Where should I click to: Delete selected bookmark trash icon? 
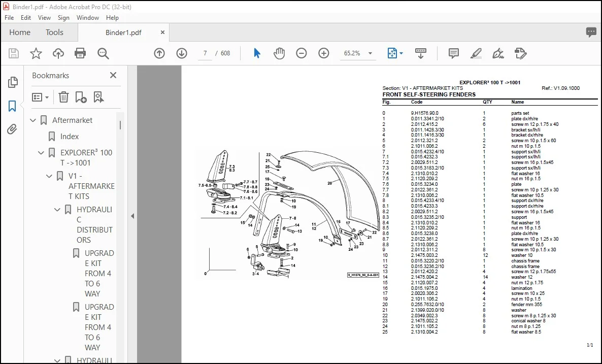pos(64,97)
